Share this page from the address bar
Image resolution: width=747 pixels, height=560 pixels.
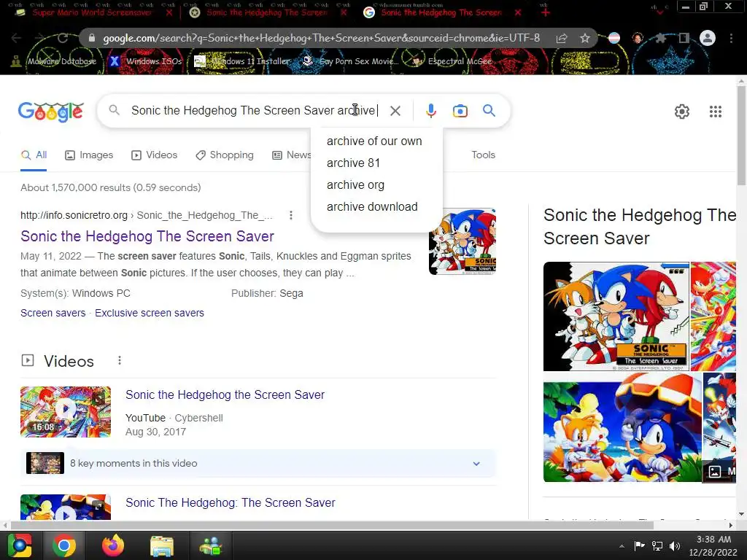(562, 38)
